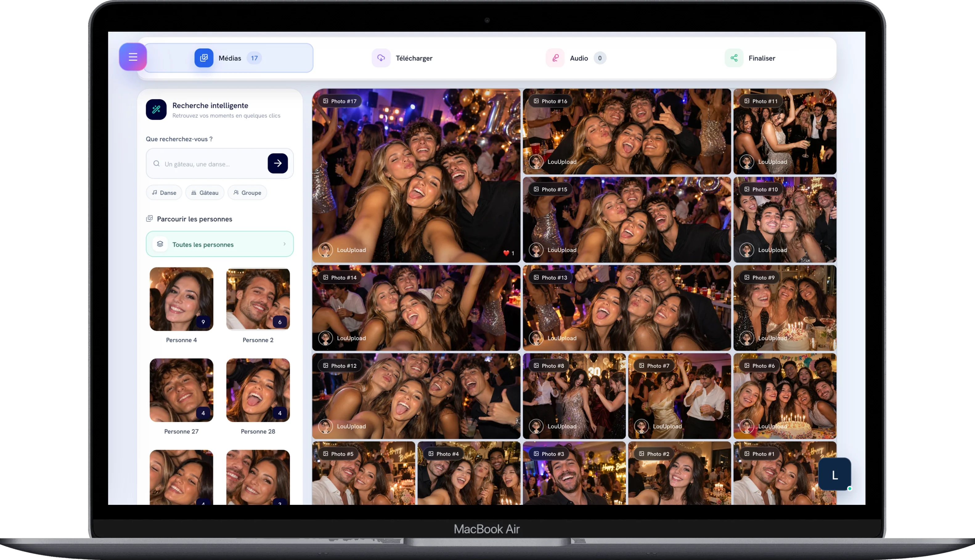Select the Personne 2 face thumbnail
975x560 pixels.
(258, 299)
